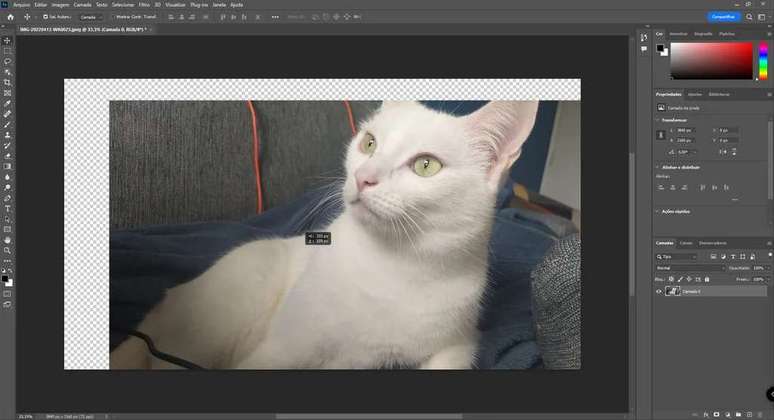
Task: Open the Opacity dropdown arrow
Action: click(768, 268)
